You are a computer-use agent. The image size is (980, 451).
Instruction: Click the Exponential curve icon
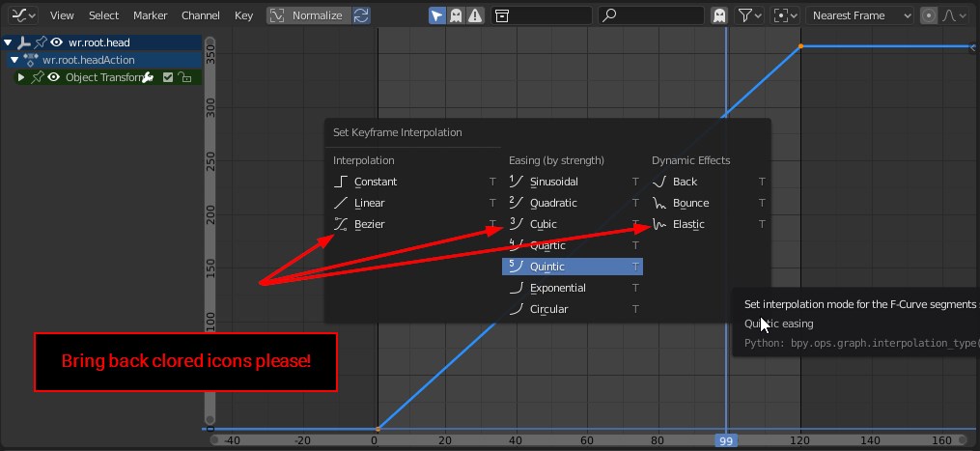(x=517, y=289)
